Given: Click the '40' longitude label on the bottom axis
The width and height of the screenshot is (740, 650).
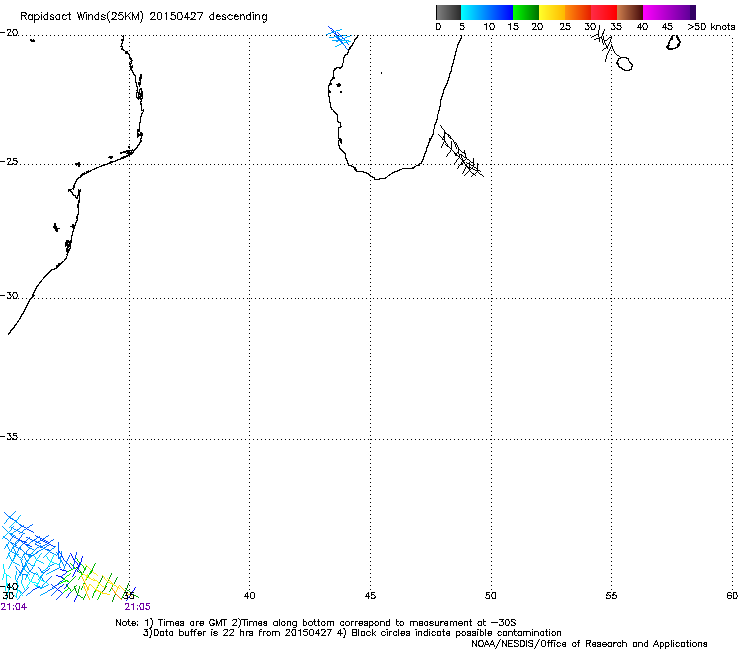Looking at the screenshot, I should click(249, 596).
